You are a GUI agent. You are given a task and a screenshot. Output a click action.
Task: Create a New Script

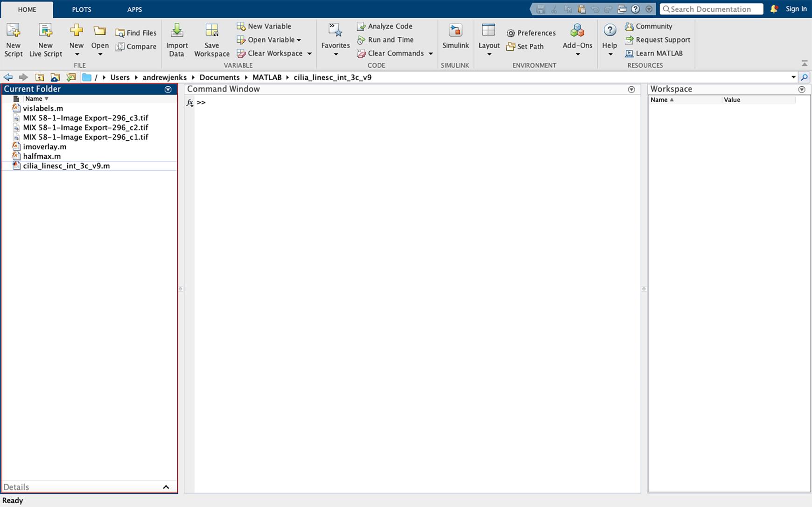coord(13,41)
